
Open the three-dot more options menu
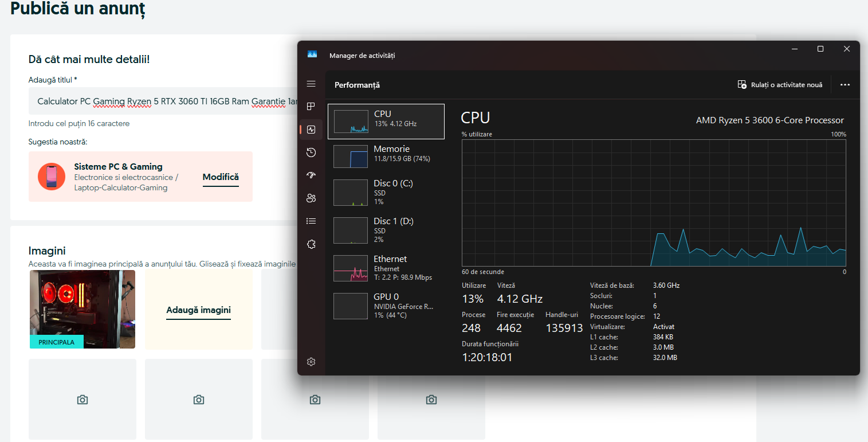coord(845,85)
